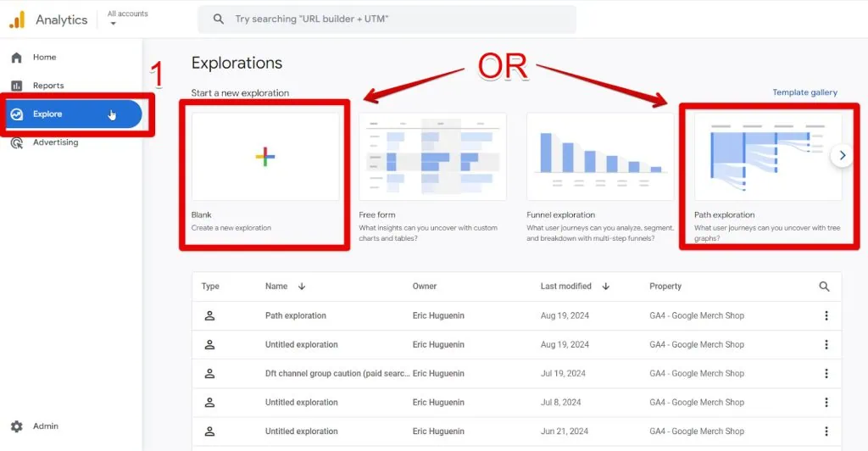Open more options for Path exploration row
The image size is (868, 451).
[826, 316]
